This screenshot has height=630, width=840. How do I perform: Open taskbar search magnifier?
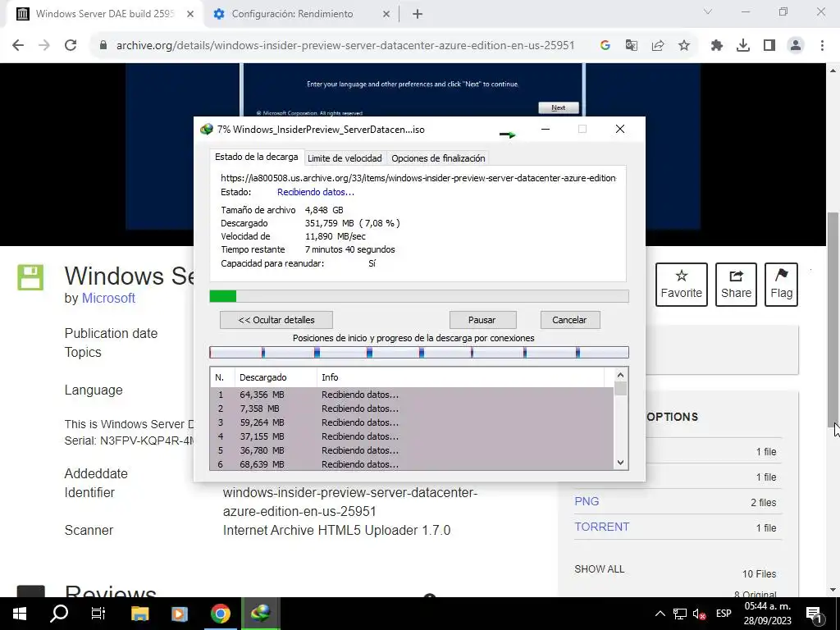[59, 614]
